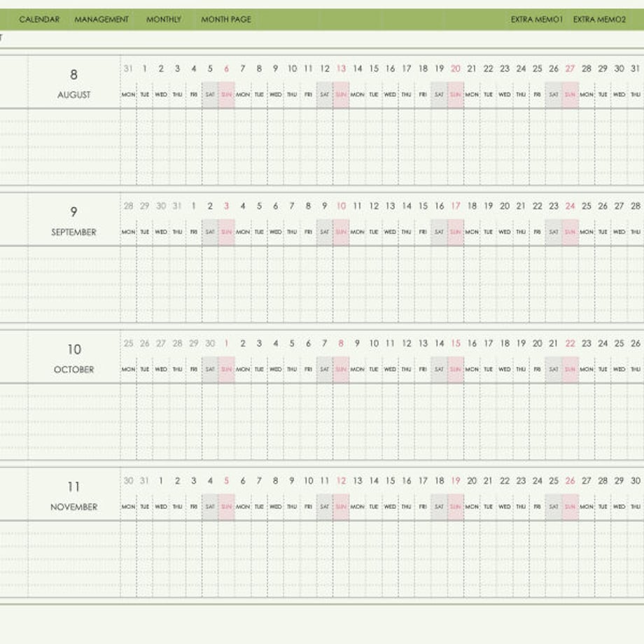
Task: Select month number 8 heading
Action: 74,74
